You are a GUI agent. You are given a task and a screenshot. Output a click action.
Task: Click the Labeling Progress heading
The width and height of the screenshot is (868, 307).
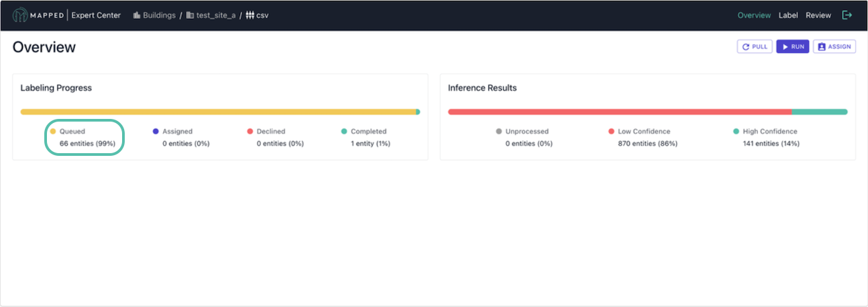(56, 88)
